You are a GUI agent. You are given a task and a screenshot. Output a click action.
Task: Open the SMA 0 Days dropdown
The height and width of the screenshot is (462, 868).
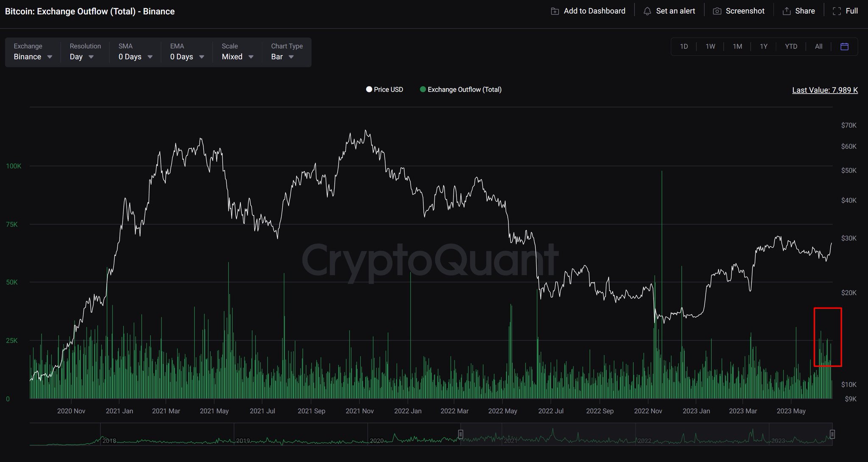(136, 52)
